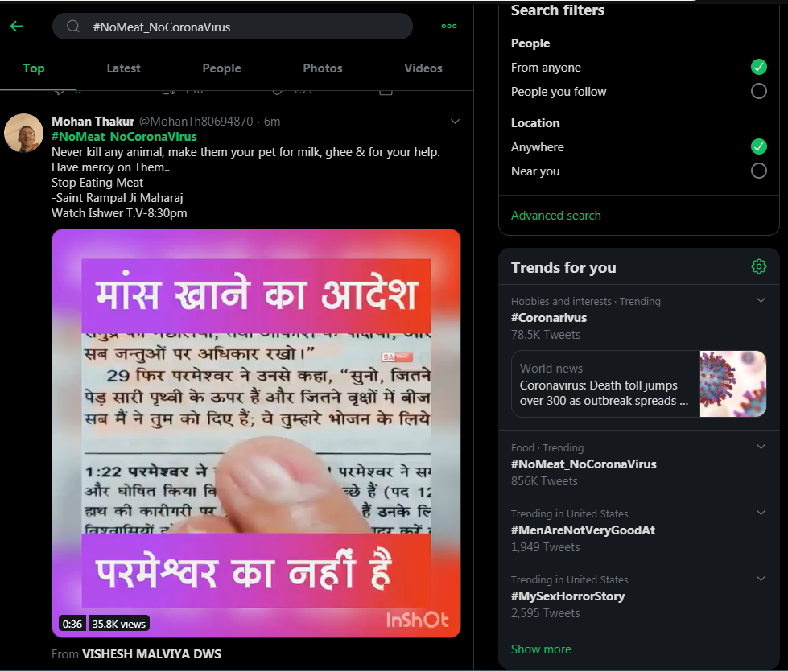Expand Mohan Thakur tweet options chevron
The height and width of the screenshot is (672, 788).
(455, 122)
